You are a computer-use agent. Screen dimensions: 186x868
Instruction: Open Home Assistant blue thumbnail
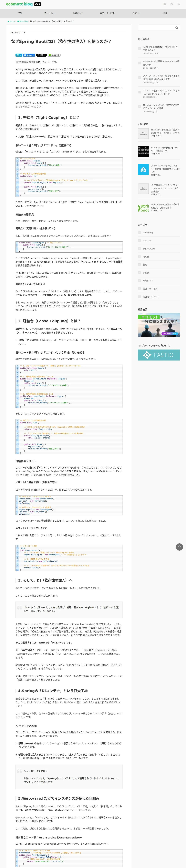[x=143, y=170]
